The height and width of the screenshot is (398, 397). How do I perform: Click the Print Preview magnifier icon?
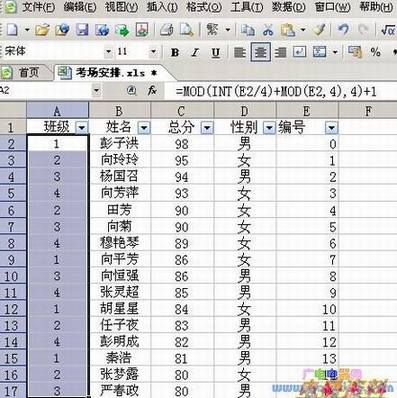click(x=187, y=30)
